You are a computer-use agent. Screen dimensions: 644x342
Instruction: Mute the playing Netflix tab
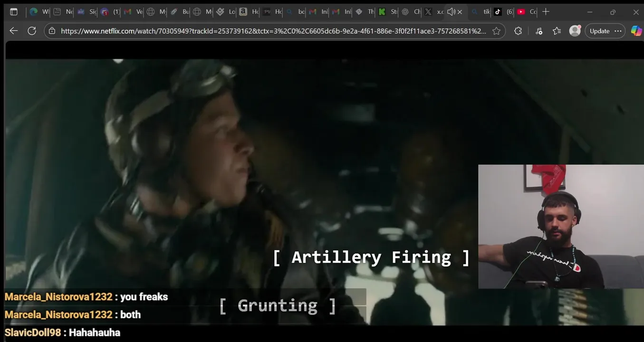coord(451,12)
